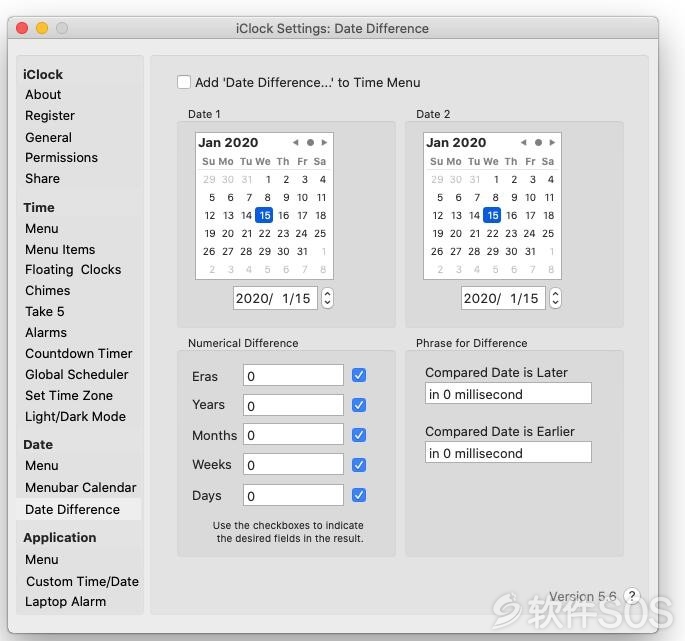
Task: Uncheck the Years field checkbox
Action: coord(359,405)
